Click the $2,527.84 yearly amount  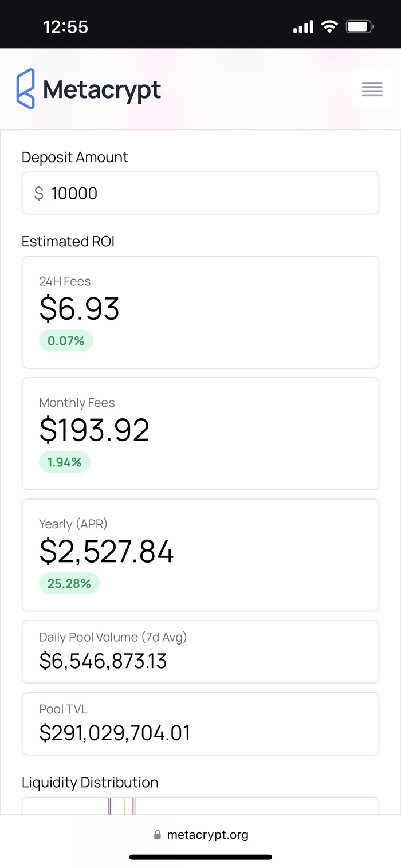pyautogui.click(x=107, y=552)
